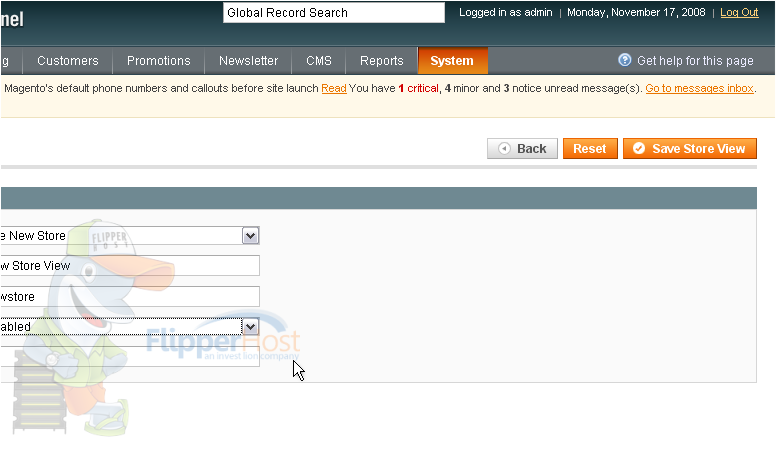Go to messages inbox link
The height and width of the screenshot is (450, 776).
(699, 88)
